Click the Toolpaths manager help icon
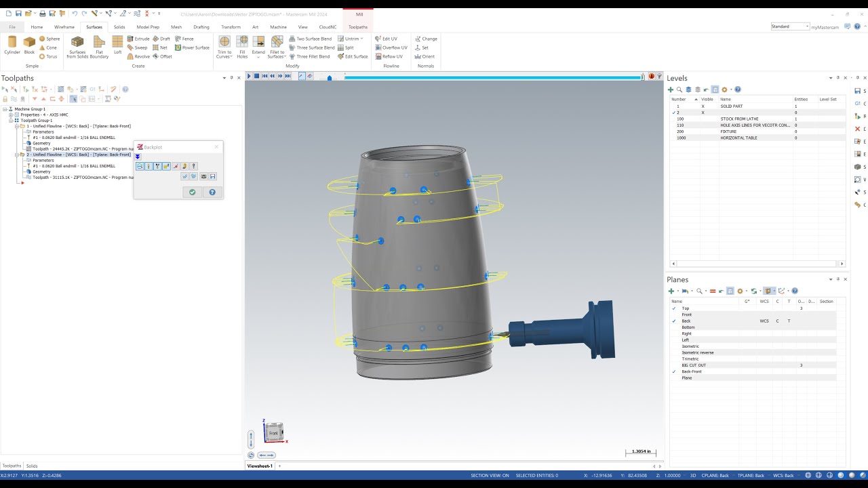 (x=125, y=89)
